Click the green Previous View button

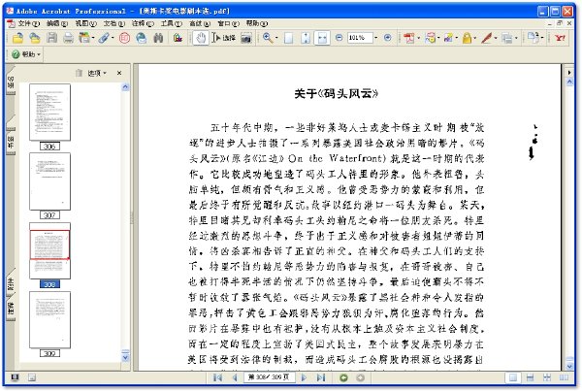pos(343,377)
